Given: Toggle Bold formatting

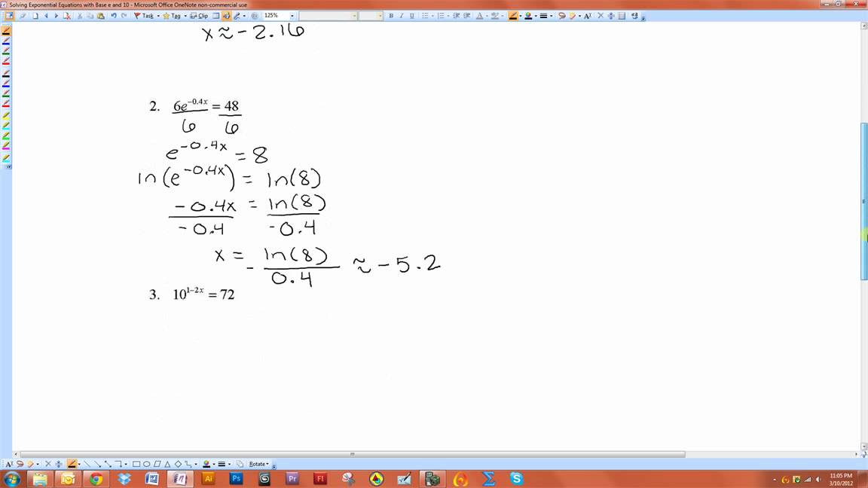Looking at the screenshot, I should 391,16.
